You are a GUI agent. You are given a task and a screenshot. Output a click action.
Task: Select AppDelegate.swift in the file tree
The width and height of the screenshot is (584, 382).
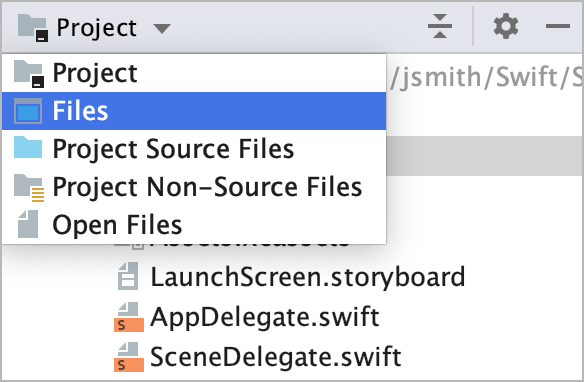pyautogui.click(x=265, y=317)
